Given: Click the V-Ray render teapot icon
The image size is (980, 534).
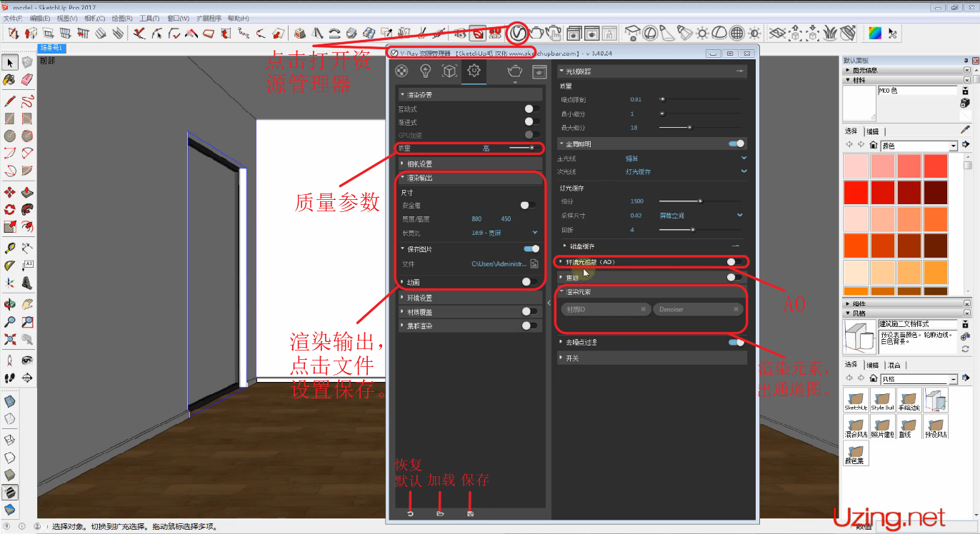Looking at the screenshot, I should tap(514, 71).
